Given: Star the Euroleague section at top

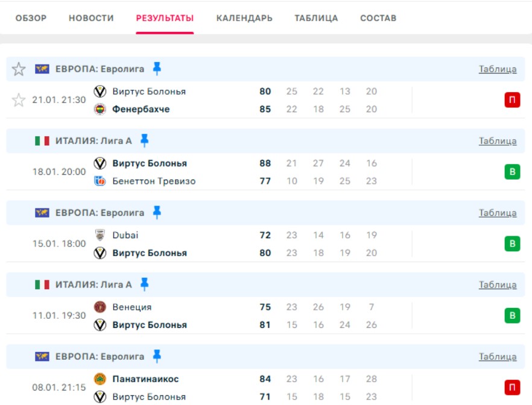Looking at the screenshot, I should tap(19, 69).
